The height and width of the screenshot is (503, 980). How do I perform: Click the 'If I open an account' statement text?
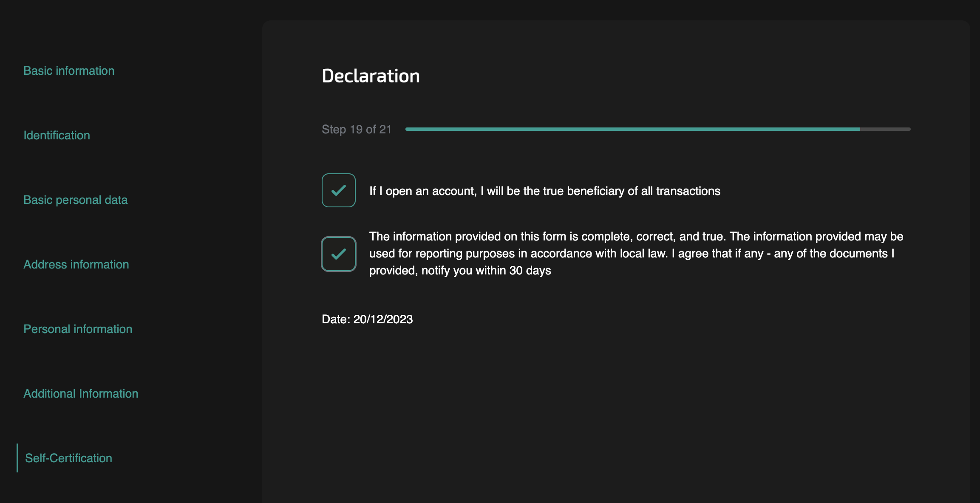coord(545,191)
